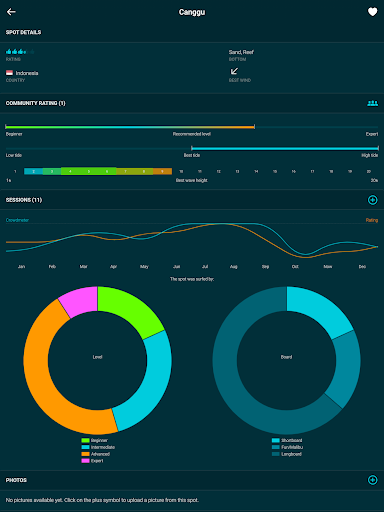Click start handle of best tide slider
Viewport: 384px width, 512px height.
[192, 148]
